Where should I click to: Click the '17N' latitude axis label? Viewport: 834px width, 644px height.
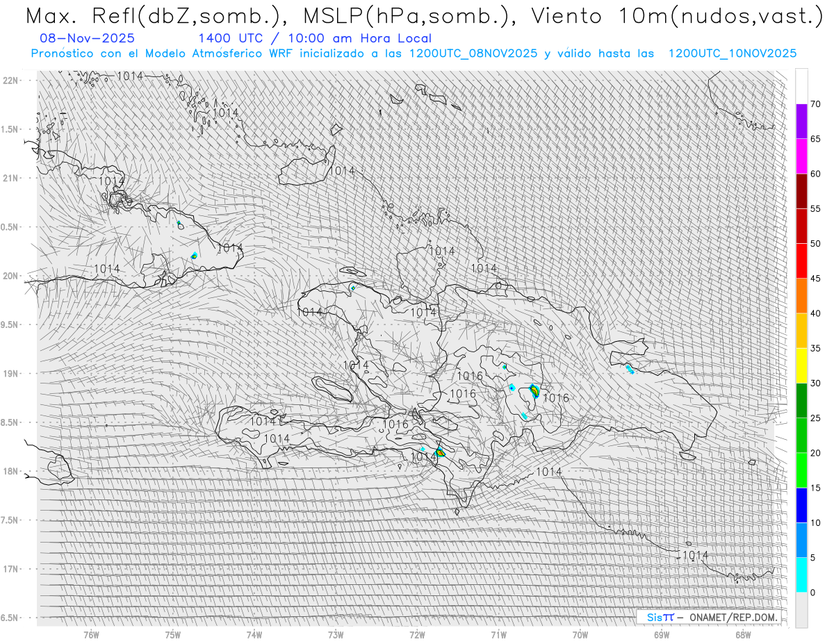pyautogui.click(x=12, y=569)
